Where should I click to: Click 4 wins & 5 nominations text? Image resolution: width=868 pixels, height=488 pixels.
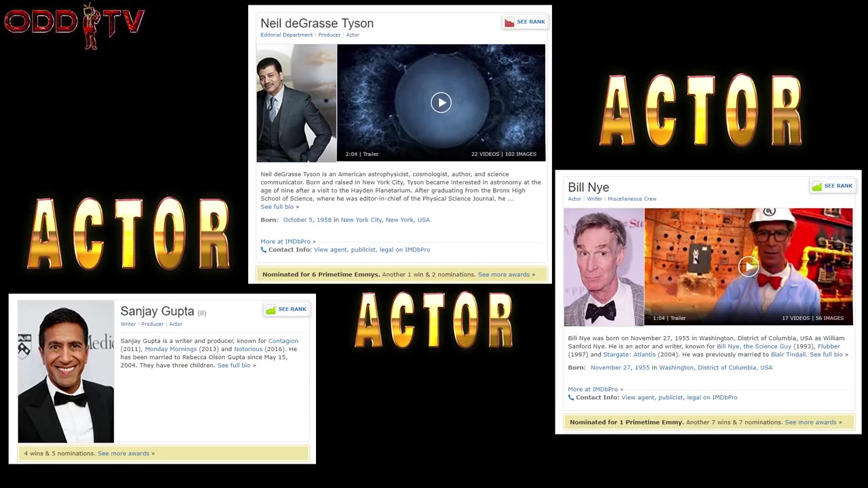(x=60, y=453)
